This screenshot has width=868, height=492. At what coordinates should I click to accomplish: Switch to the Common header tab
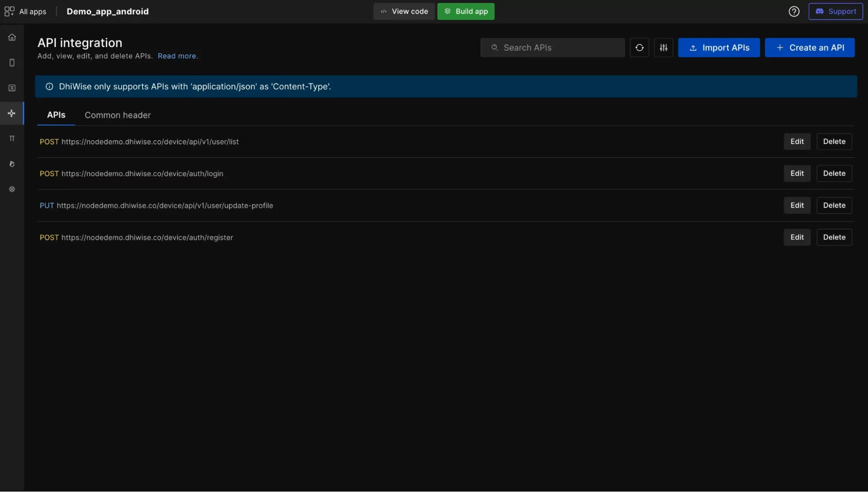pos(117,115)
